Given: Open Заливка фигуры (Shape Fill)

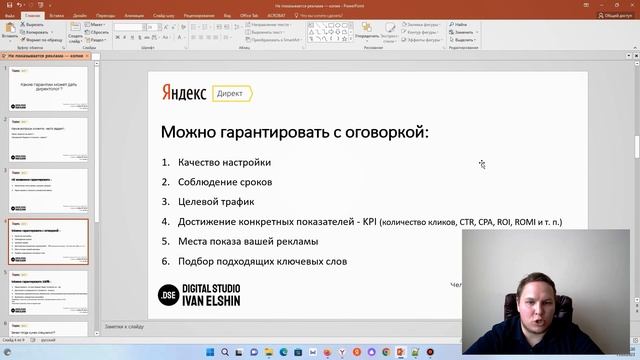Looking at the screenshot, I should [420, 24].
